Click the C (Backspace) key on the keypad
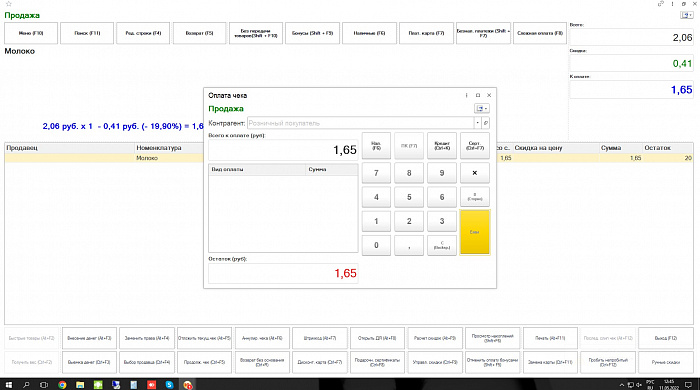 coord(442,245)
